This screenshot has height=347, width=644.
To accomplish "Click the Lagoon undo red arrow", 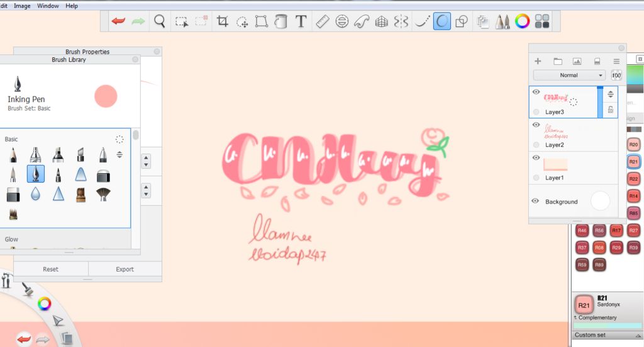I will (24, 339).
